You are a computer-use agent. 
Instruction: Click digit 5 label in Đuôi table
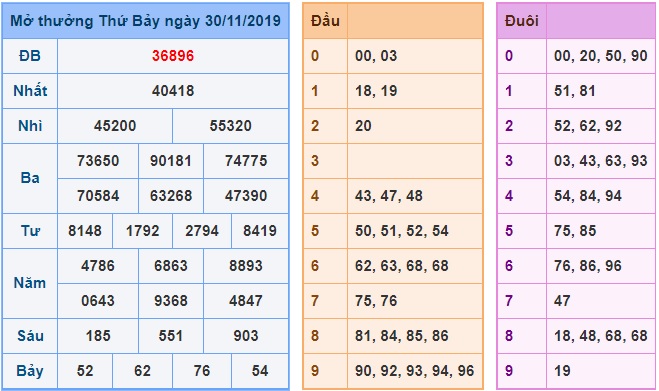tap(509, 230)
